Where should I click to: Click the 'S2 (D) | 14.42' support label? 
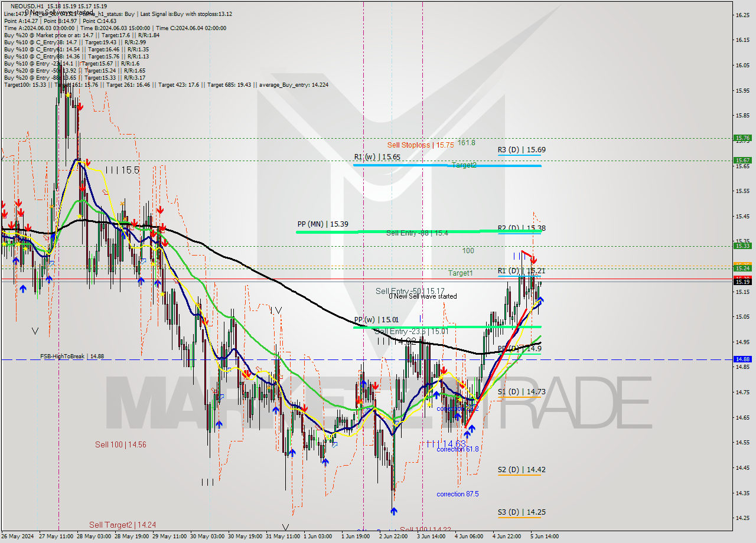pos(521,470)
